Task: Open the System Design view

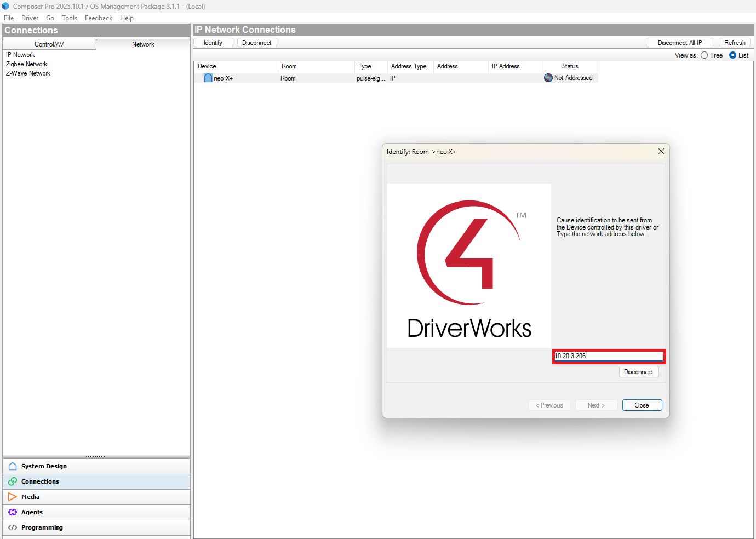Action: [x=96, y=466]
